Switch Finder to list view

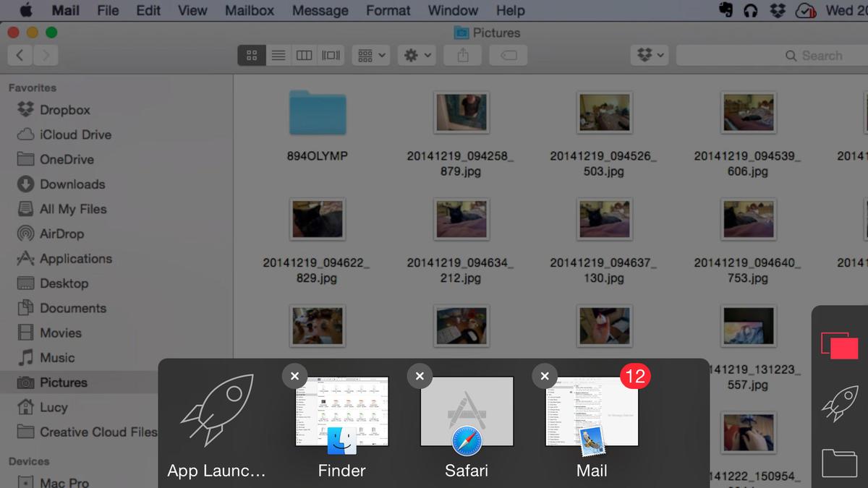coord(278,55)
